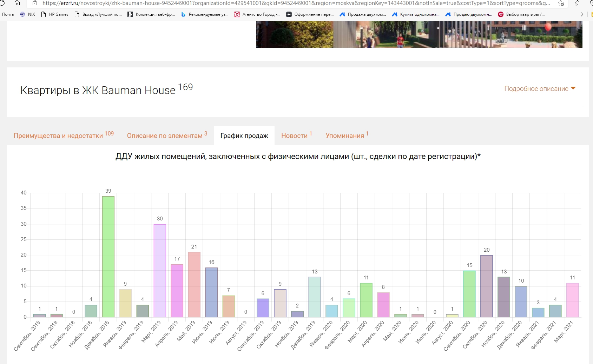Add page to favorites with star icon
This screenshot has width=593, height=364.
[561, 4]
